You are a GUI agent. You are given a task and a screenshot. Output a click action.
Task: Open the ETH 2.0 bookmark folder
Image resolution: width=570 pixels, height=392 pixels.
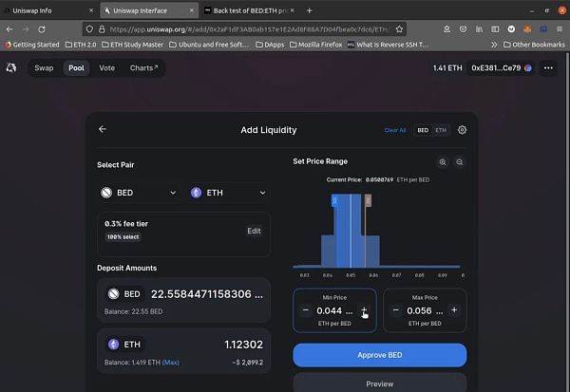(x=81, y=45)
